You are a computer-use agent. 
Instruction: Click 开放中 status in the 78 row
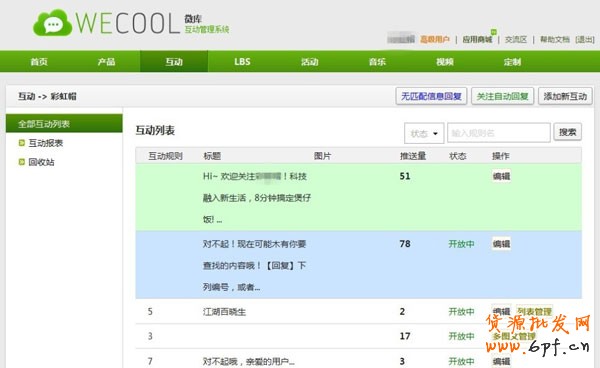click(x=461, y=244)
